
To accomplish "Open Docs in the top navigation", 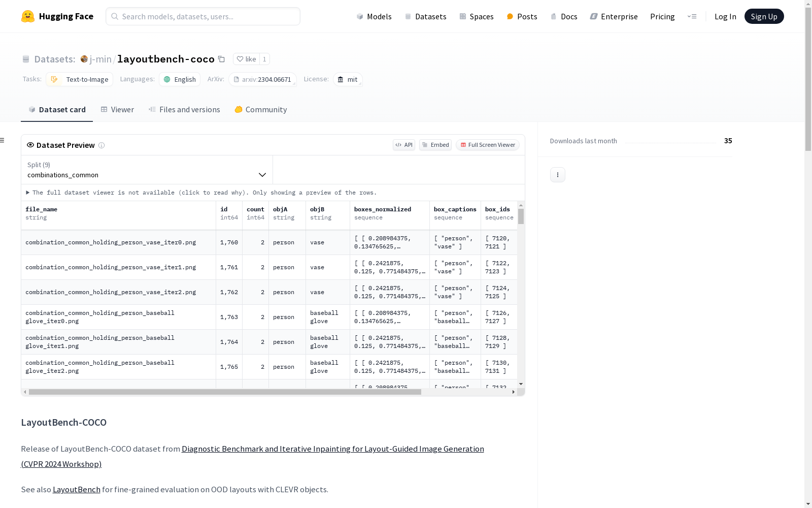I will 564,16.
